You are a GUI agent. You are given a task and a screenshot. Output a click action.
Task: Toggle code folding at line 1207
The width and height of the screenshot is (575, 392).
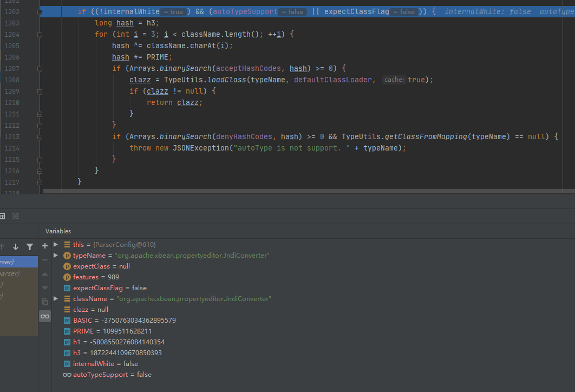[40, 69]
